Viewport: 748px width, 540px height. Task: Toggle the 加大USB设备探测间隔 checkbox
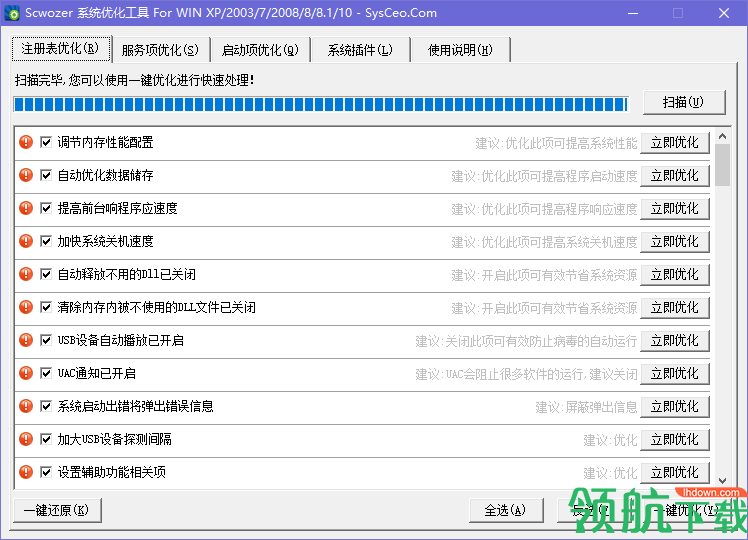tap(46, 439)
